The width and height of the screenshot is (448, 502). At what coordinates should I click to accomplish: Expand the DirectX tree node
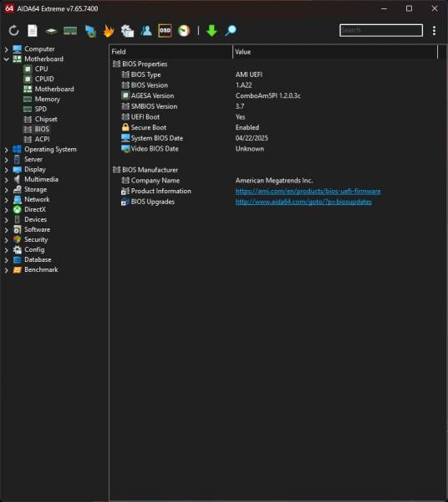coord(6,210)
